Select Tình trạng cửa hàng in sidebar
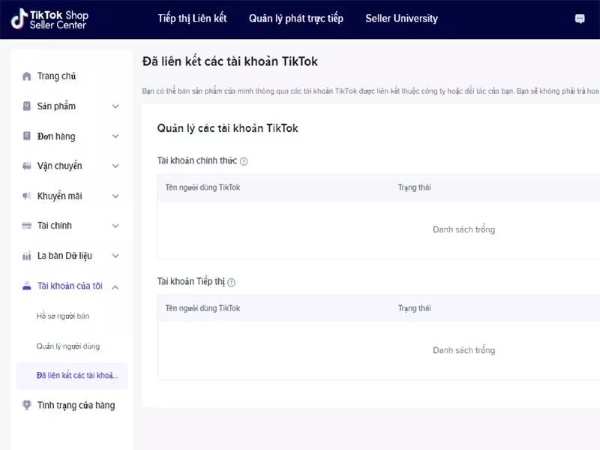This screenshot has width=600, height=450. (76, 405)
